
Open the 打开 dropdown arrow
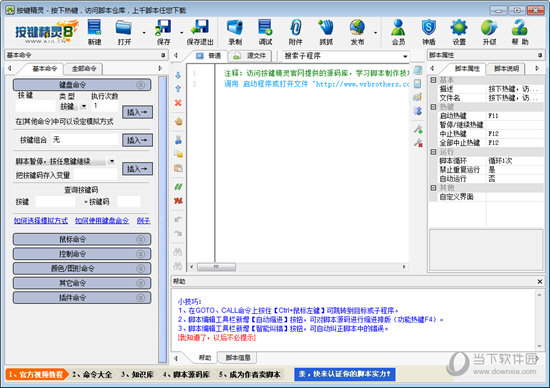(x=144, y=33)
